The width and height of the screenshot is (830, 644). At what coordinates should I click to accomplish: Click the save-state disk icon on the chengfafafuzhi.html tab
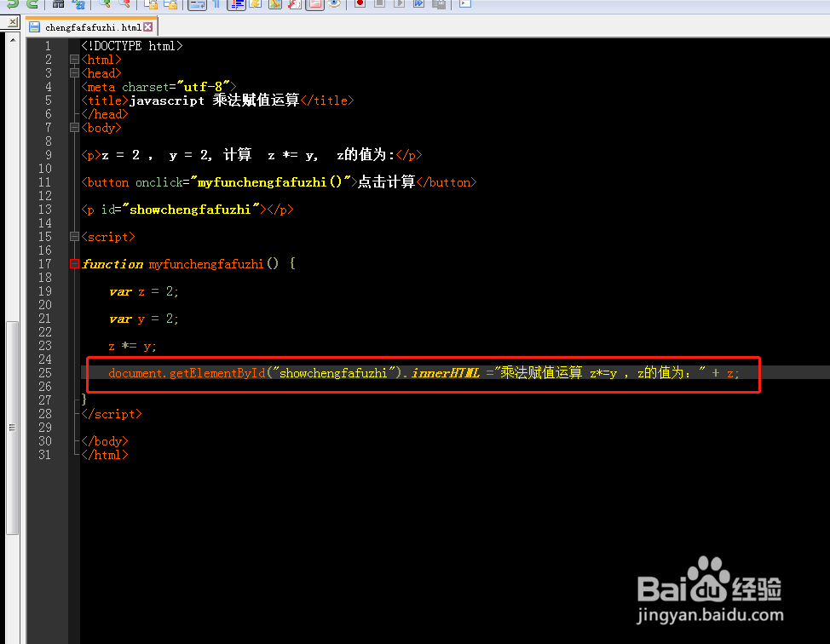click(x=34, y=27)
